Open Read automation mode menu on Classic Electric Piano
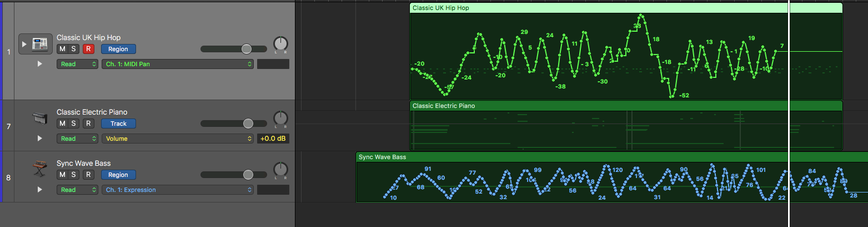This screenshot has height=227, width=868. [x=77, y=139]
